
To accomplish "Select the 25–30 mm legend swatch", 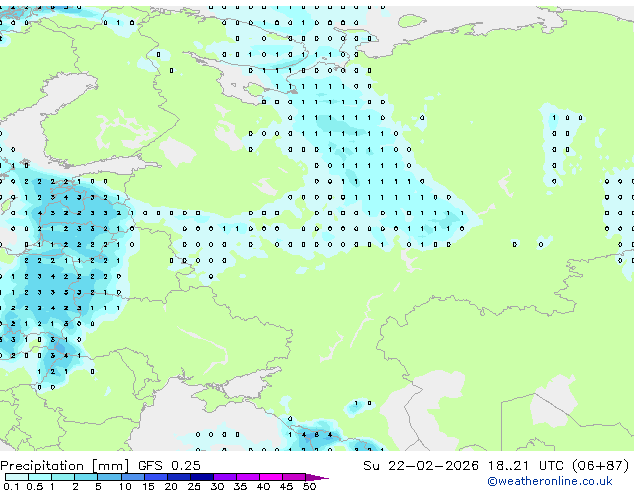I will tap(201, 477).
